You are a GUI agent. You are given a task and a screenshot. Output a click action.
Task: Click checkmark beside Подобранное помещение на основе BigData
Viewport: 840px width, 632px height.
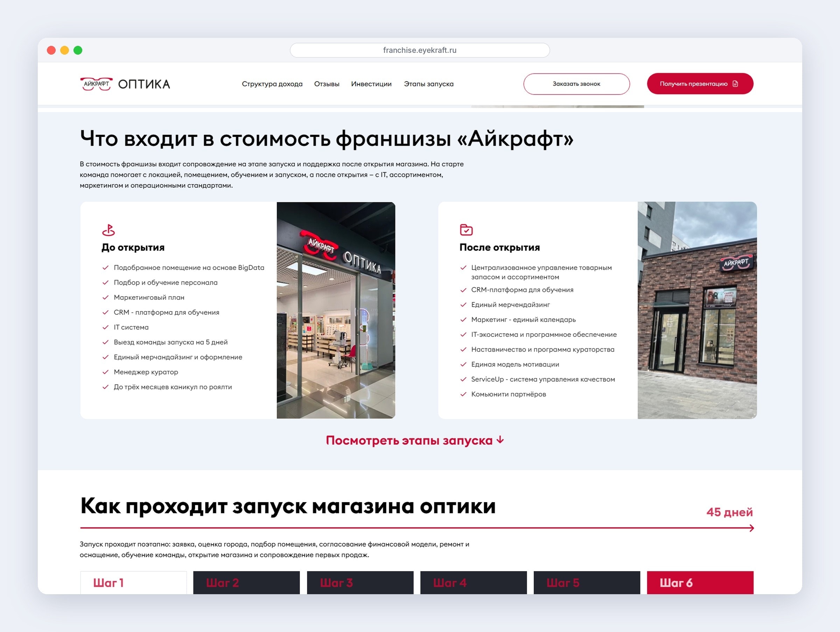(106, 268)
